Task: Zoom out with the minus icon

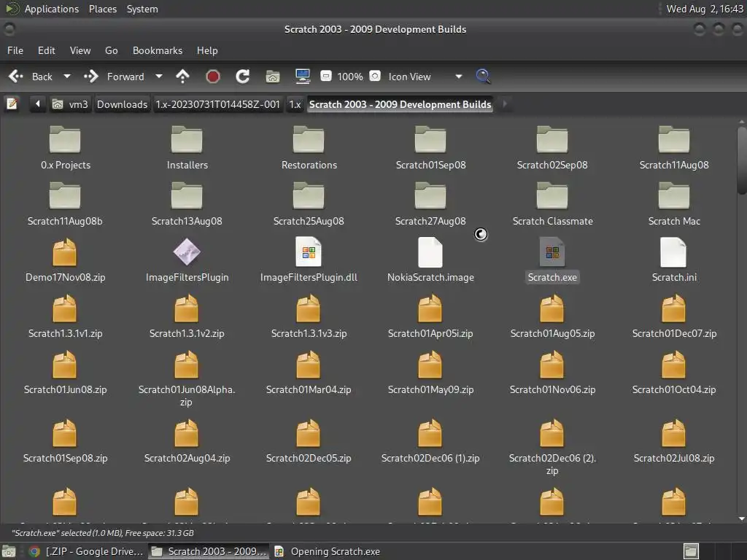Action: tap(326, 76)
